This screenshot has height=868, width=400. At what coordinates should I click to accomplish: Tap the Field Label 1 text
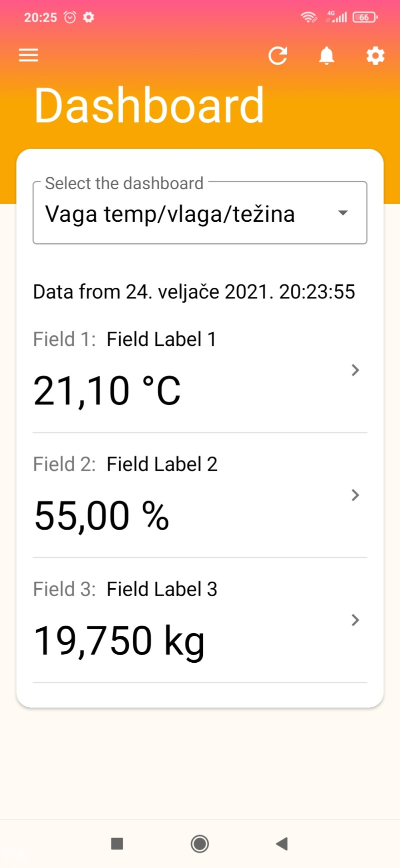click(161, 339)
